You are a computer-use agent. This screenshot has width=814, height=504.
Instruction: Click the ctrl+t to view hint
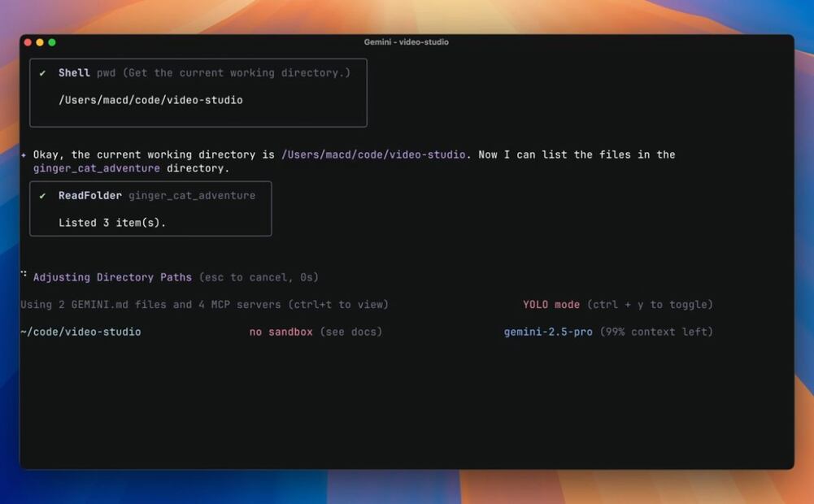(337, 305)
